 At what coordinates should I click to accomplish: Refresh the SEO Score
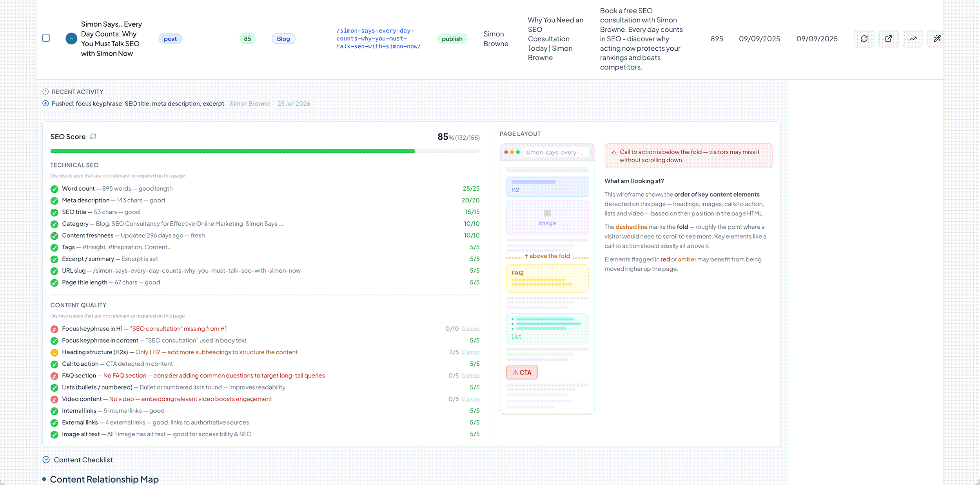[x=93, y=137]
